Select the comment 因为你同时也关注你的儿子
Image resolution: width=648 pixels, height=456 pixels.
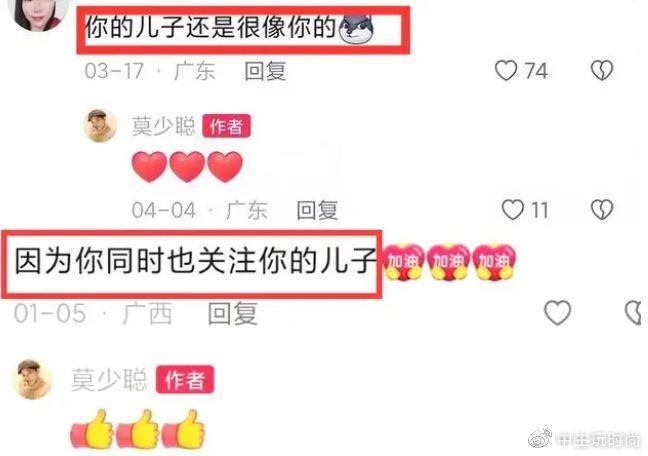pyautogui.click(x=195, y=262)
